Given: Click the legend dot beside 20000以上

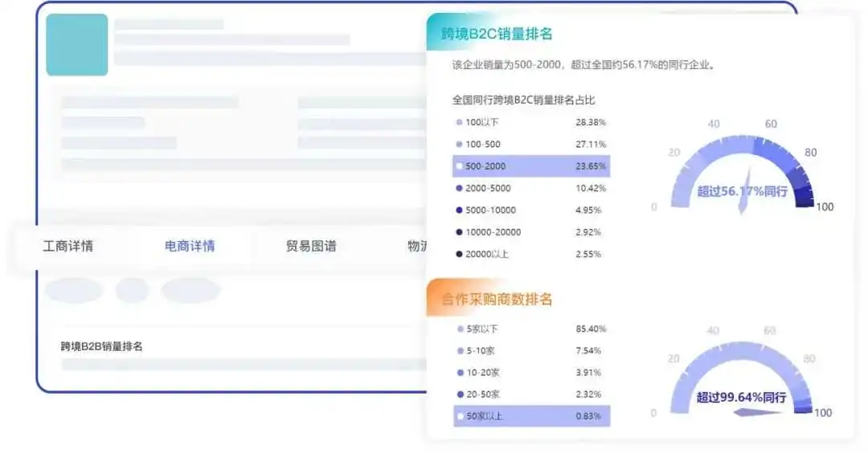Looking at the screenshot, I should click(459, 255).
